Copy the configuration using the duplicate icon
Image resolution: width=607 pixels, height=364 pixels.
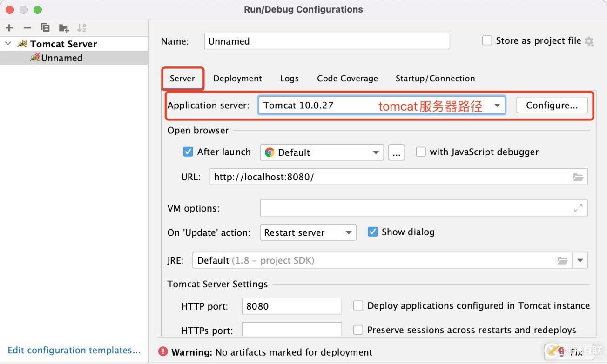(x=45, y=28)
